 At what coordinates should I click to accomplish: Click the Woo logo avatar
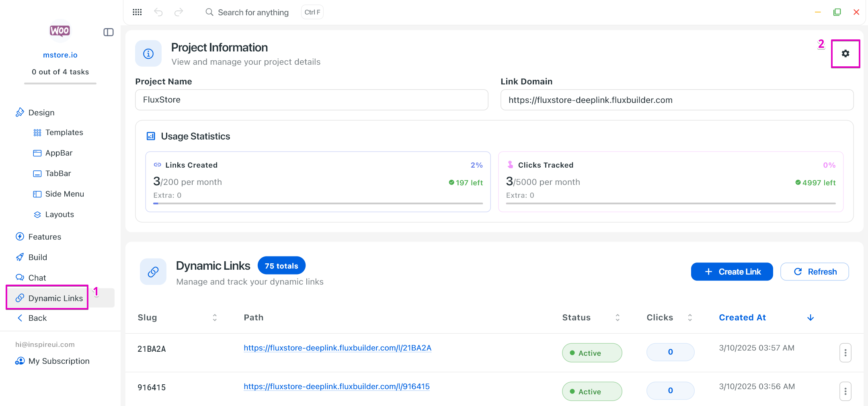(x=60, y=31)
